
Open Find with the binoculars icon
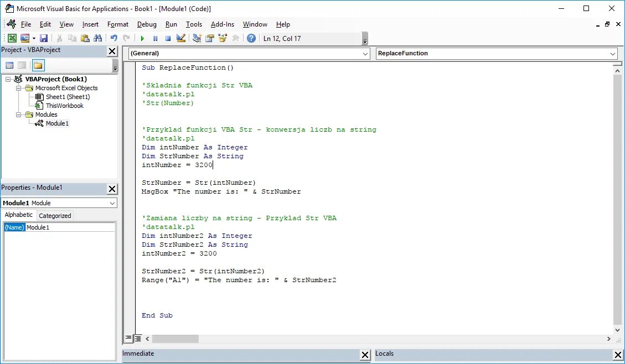[x=97, y=38]
